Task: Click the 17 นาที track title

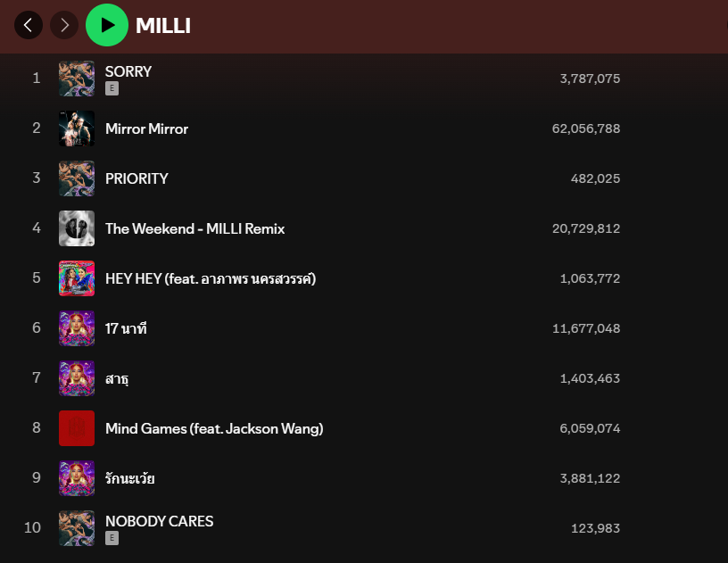Action: click(x=126, y=328)
